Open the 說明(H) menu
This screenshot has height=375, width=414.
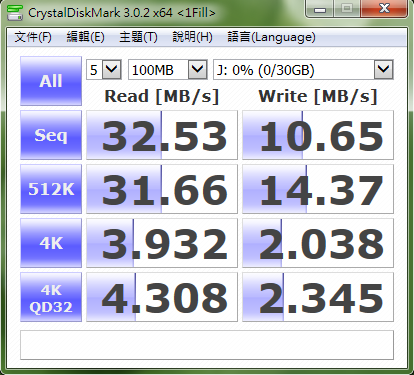192,37
